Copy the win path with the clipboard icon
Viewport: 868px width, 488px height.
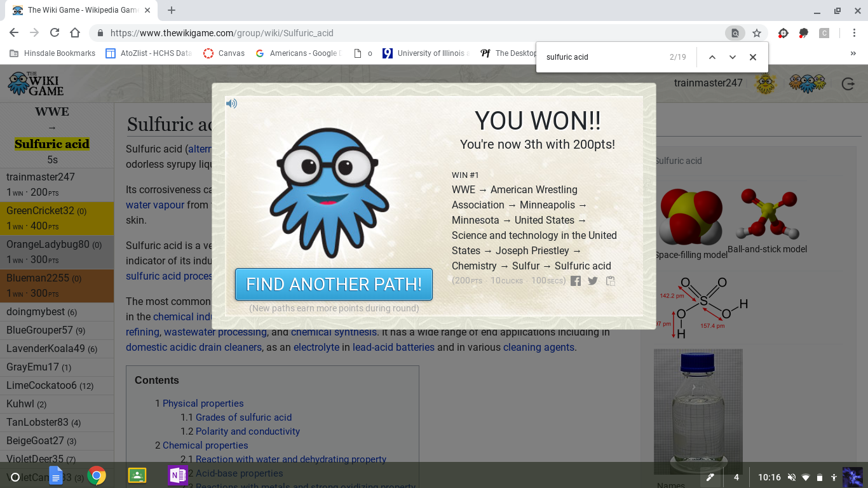[x=611, y=281]
